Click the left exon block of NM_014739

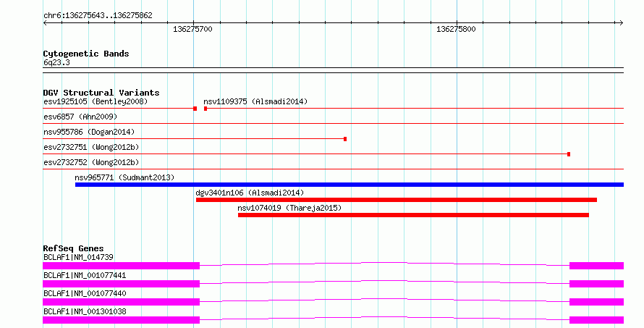pyautogui.click(x=121, y=266)
